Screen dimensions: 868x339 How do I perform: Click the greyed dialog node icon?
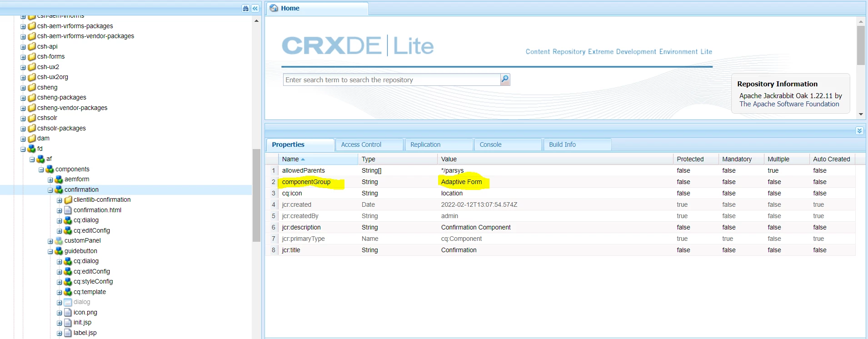click(68, 302)
